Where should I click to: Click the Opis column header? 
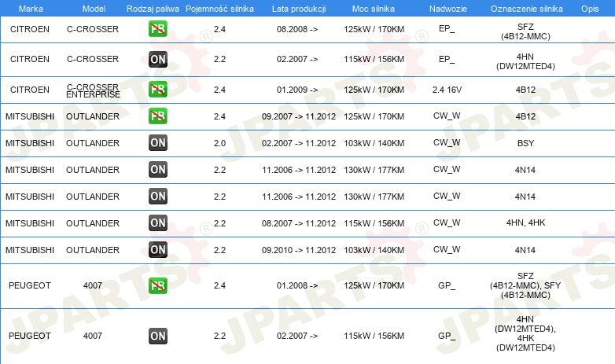coord(590,9)
